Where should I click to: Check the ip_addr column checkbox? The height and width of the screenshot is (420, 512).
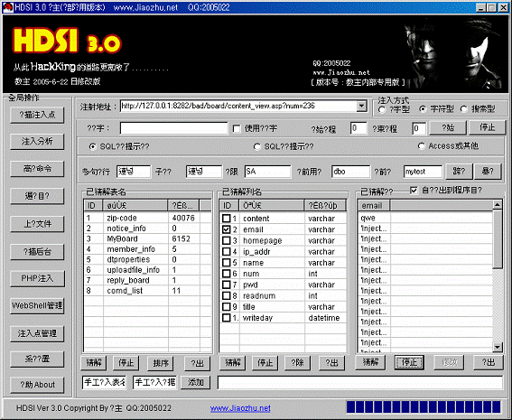coord(227,251)
